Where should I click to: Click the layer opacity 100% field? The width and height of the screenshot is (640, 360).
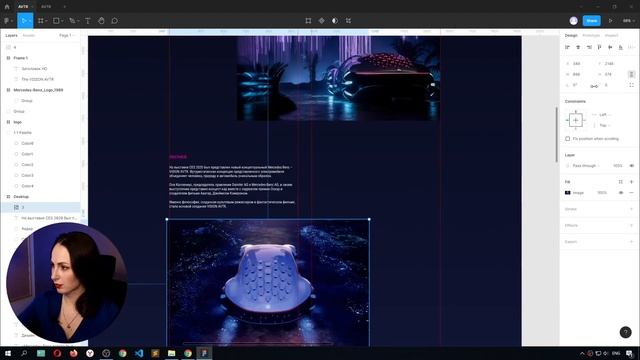click(x=618, y=166)
